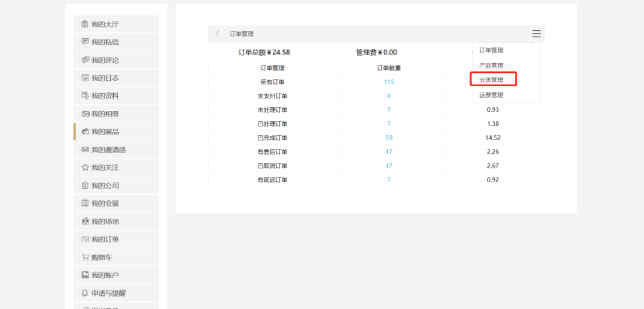Click the 订单管理 title beside the back arrow

(241, 34)
